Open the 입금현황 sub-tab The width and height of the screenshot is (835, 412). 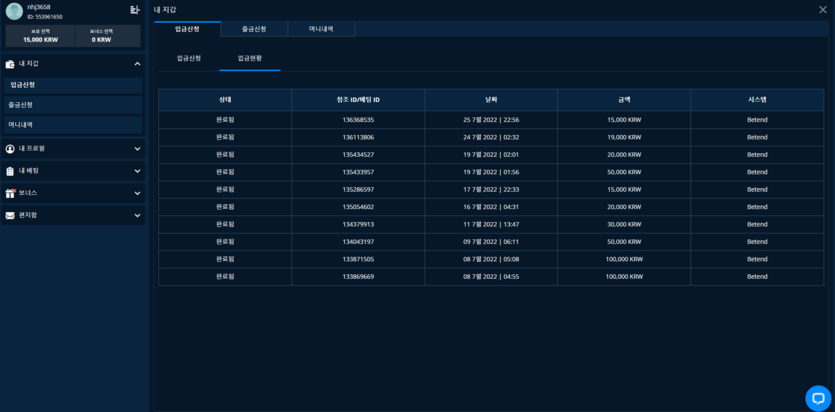point(249,59)
